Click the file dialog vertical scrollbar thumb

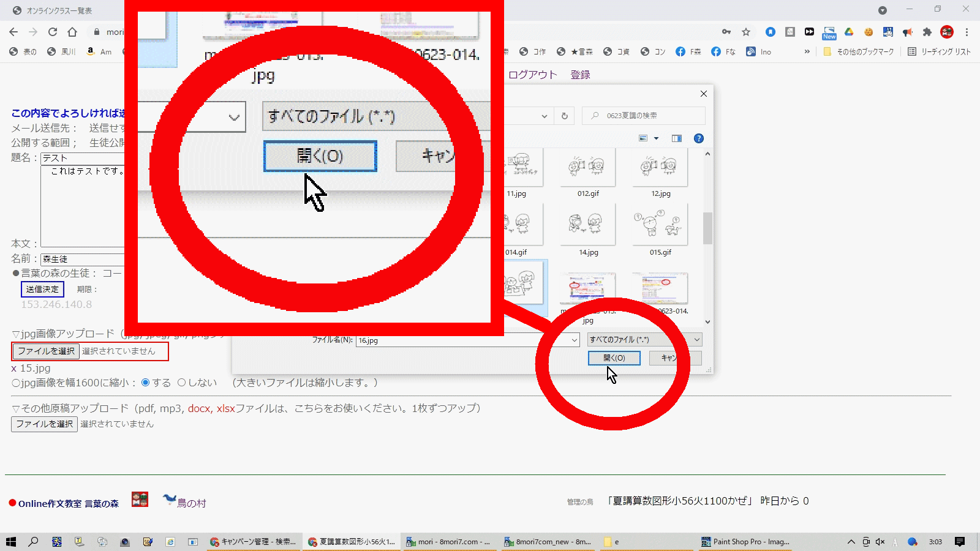coord(707,228)
